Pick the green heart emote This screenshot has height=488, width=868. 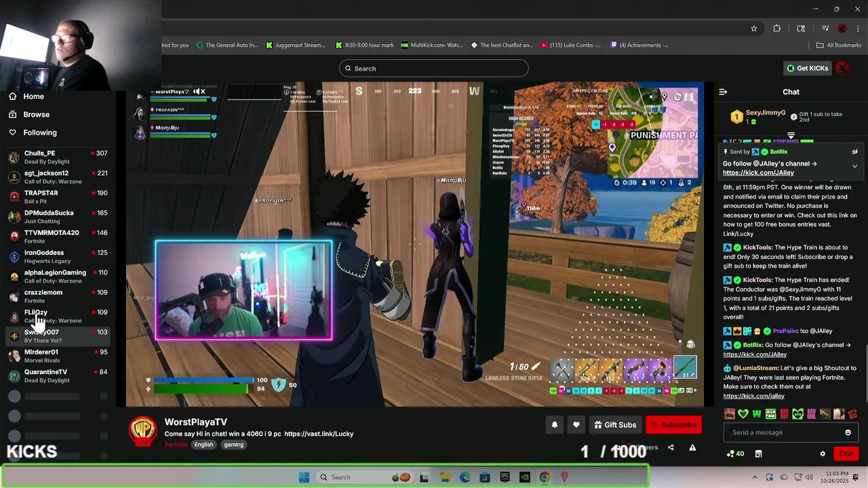click(x=743, y=414)
